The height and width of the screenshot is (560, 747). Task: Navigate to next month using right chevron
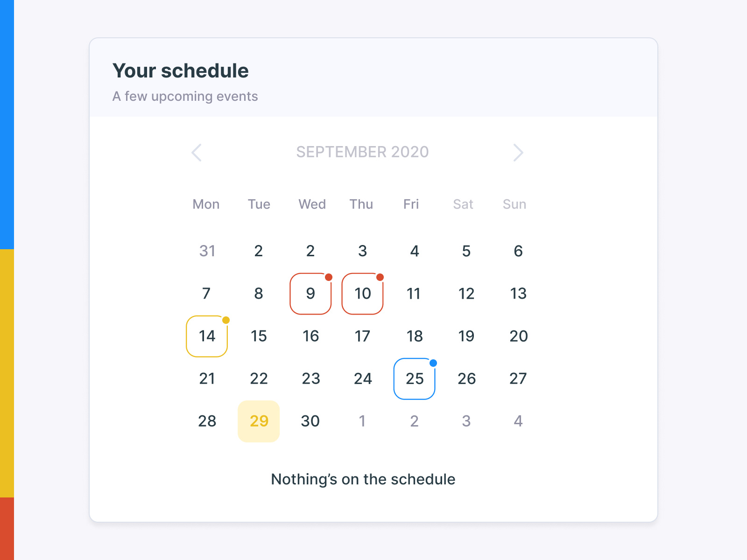click(518, 153)
